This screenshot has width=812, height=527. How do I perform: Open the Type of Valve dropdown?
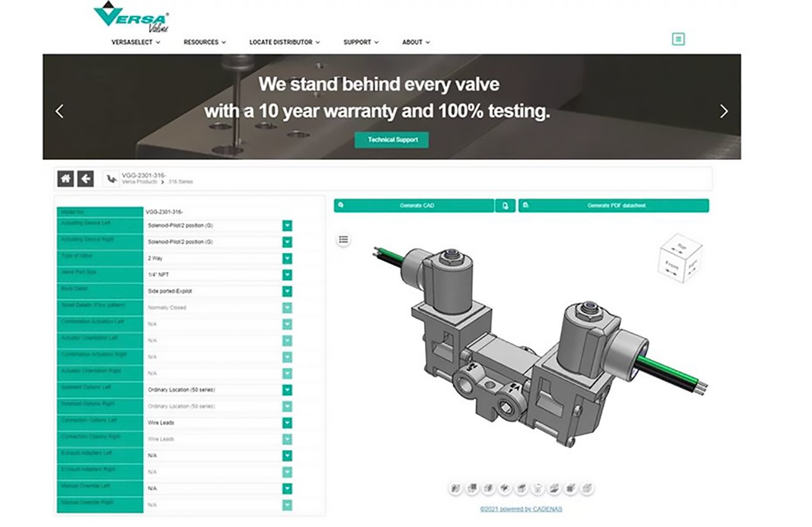pyautogui.click(x=286, y=258)
